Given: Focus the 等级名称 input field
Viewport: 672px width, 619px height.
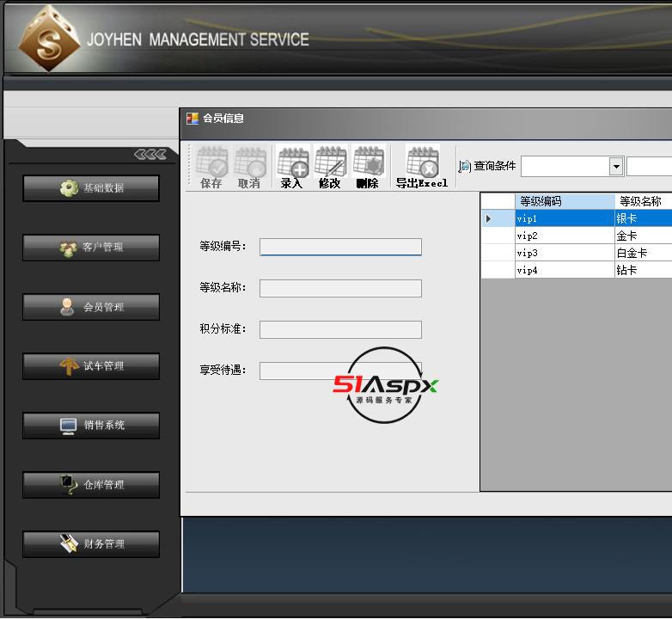Looking at the screenshot, I should pos(340,289).
